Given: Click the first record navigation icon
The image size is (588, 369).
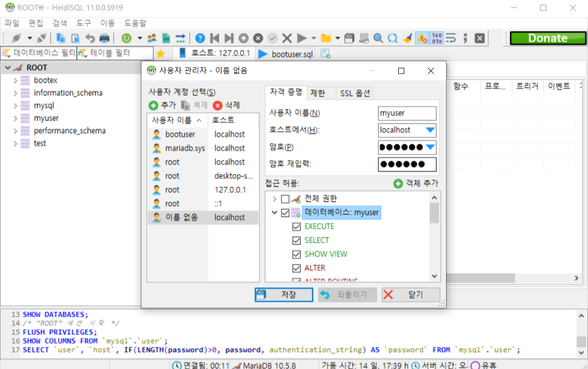Looking at the screenshot, I should (x=214, y=38).
